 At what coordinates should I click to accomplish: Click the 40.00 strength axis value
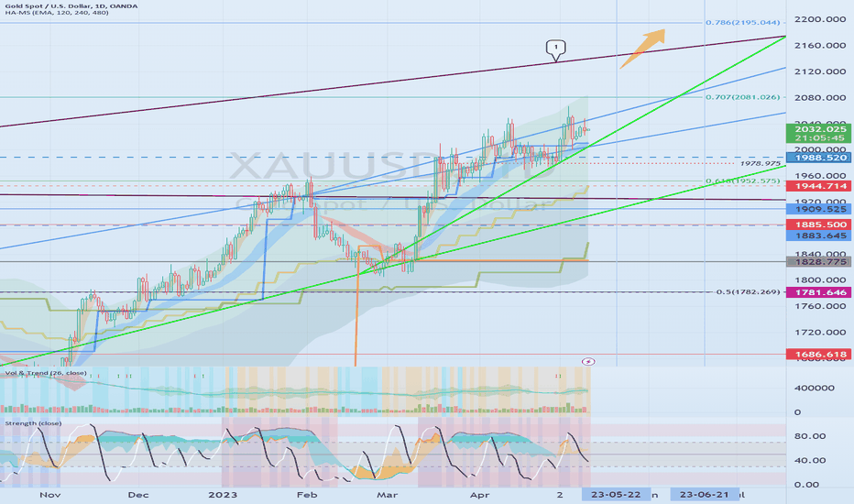point(810,460)
